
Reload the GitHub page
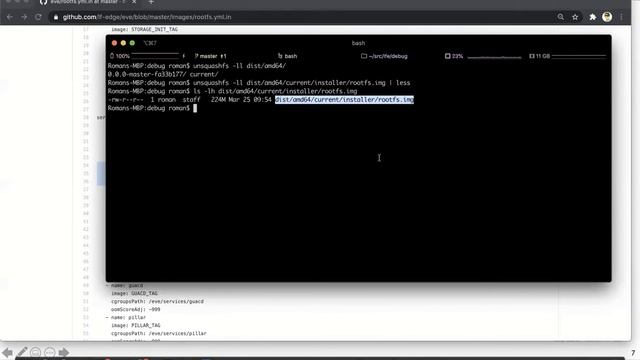click(x=38, y=17)
